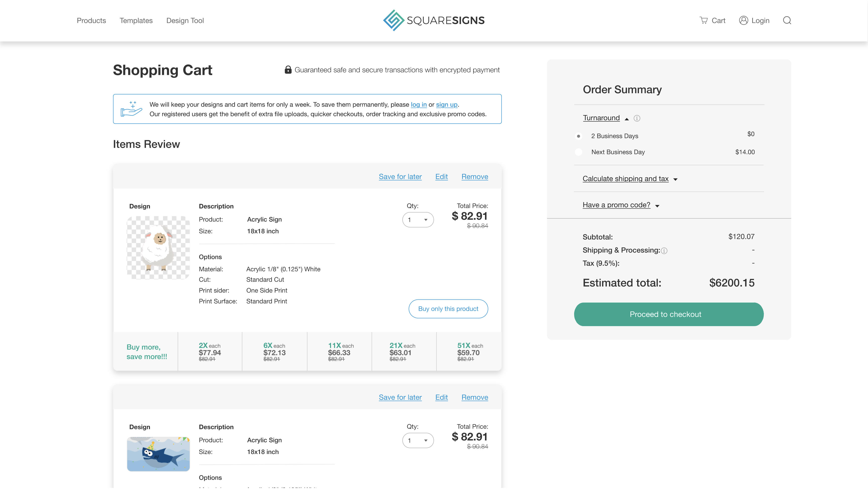Edit the shark acrylic sign
This screenshot has height=500, width=868.
[x=441, y=397]
